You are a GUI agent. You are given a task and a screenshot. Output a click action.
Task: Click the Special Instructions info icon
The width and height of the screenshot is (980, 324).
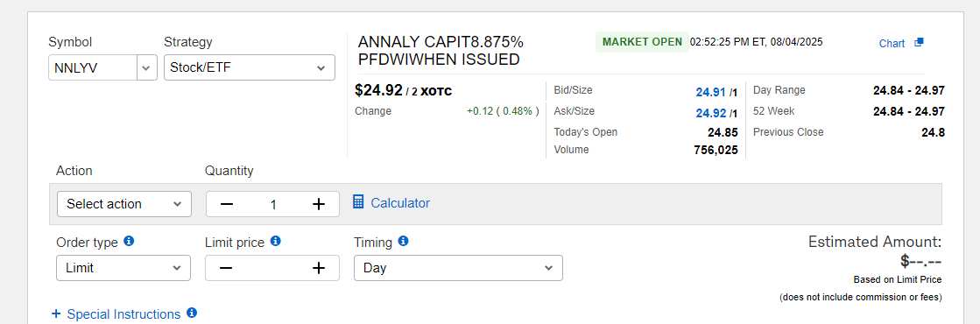[x=192, y=313]
